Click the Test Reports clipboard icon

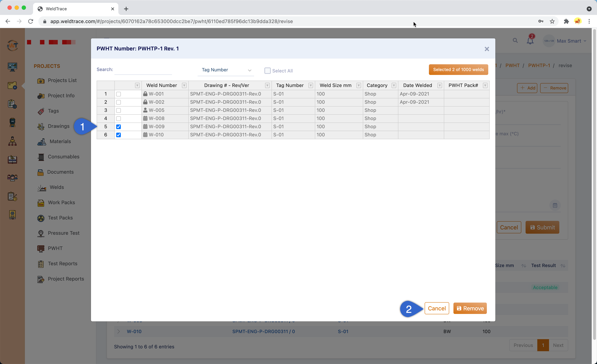[41, 264]
